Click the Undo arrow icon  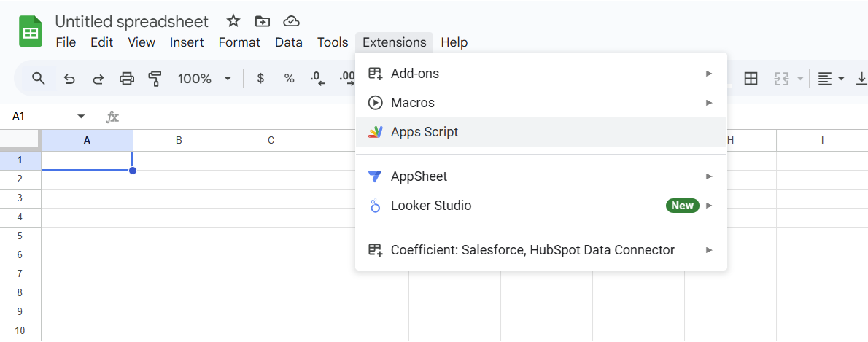point(69,79)
